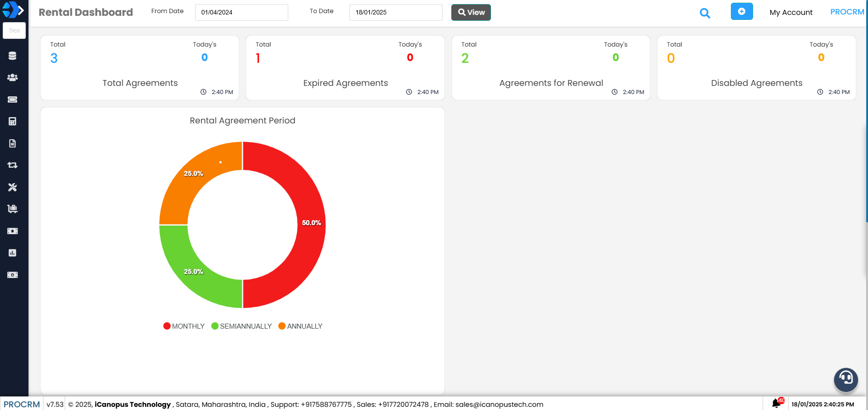Open the tools wrench sidebar icon

pos(12,187)
